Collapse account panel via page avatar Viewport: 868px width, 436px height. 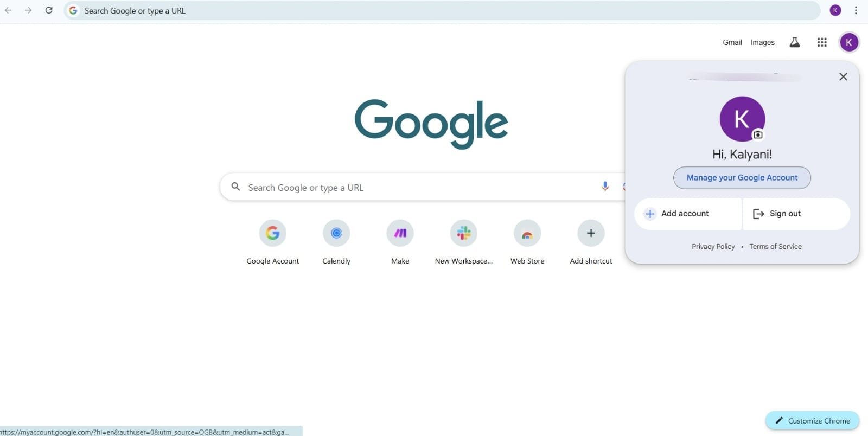(849, 42)
